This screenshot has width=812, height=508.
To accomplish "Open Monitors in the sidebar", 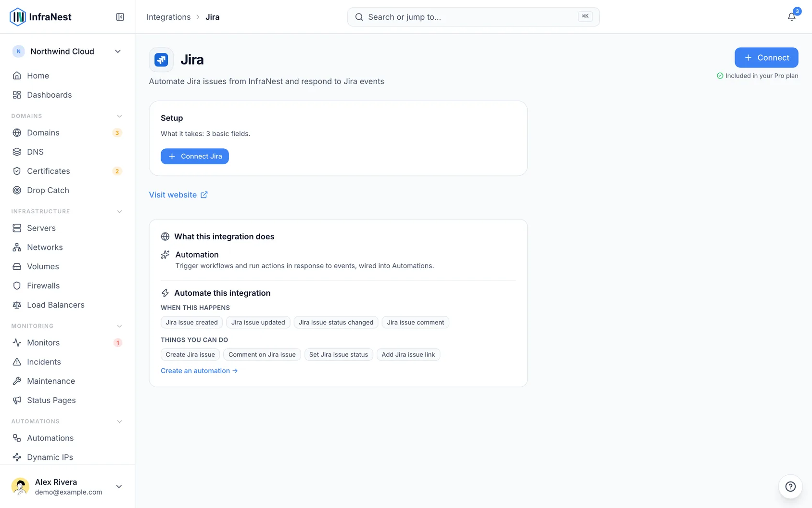I will (67, 342).
